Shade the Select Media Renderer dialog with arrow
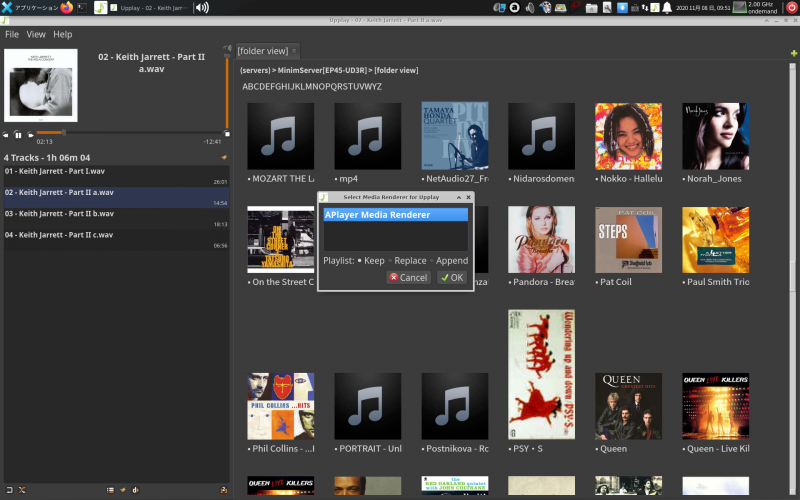800x500 pixels. (x=459, y=197)
